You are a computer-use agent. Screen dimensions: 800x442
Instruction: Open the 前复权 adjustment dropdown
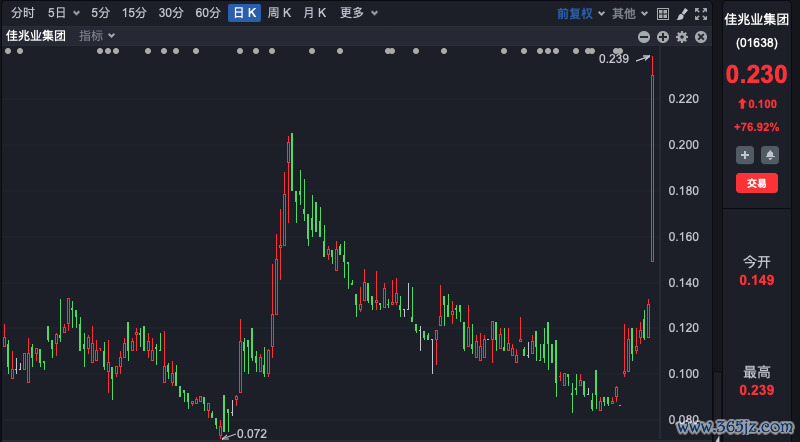click(x=581, y=14)
